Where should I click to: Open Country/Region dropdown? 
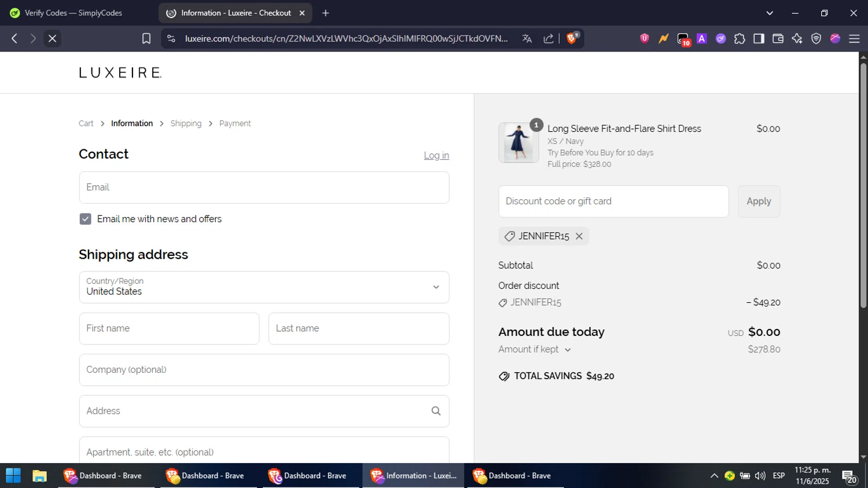coord(264,287)
